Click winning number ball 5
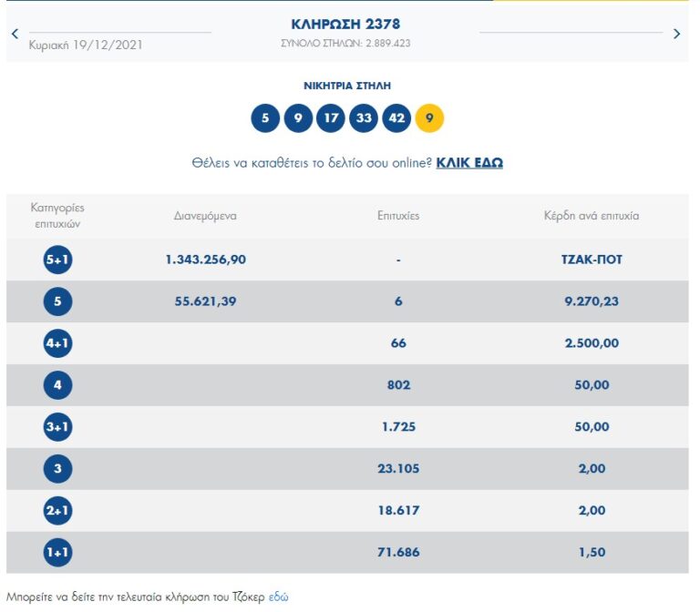This screenshot has height=612, width=700. (265, 118)
